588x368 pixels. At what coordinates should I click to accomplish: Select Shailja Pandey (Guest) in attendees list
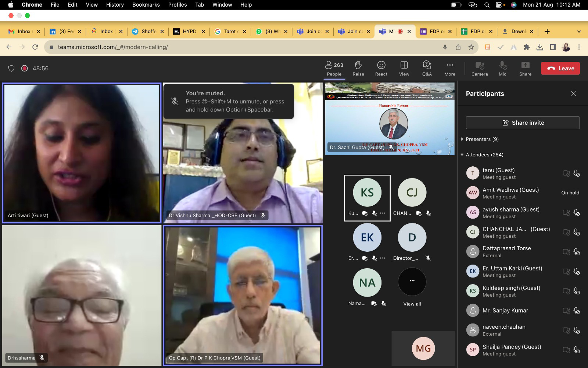click(523, 350)
